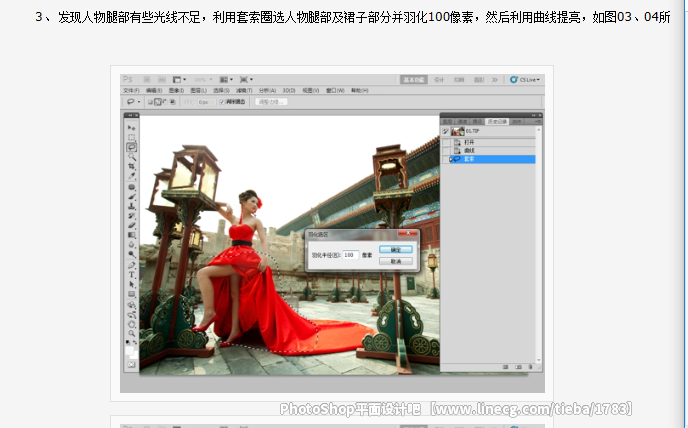Open Lasso tool preset picker dropdown
The width and height of the screenshot is (688, 428).
(x=139, y=102)
